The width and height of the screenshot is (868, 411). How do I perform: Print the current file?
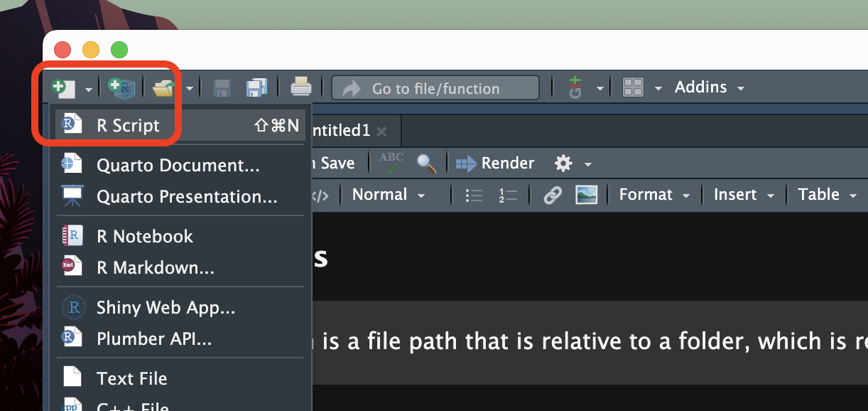coord(301,87)
